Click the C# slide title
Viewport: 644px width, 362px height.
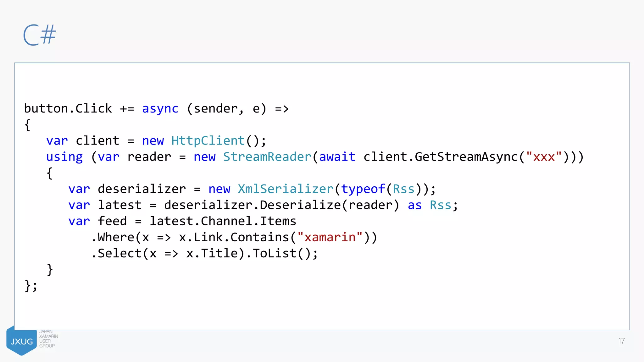pos(40,35)
